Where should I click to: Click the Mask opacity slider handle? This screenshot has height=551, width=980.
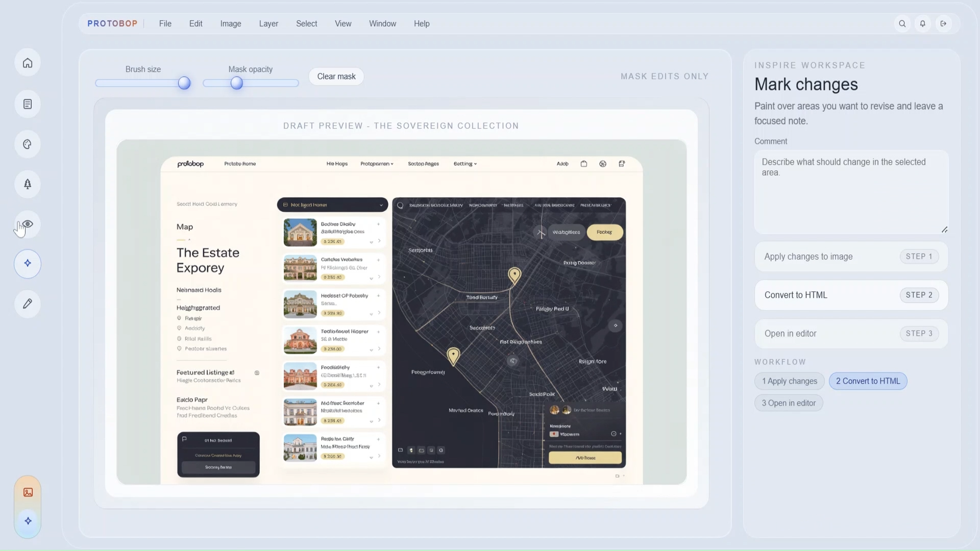[x=236, y=83]
